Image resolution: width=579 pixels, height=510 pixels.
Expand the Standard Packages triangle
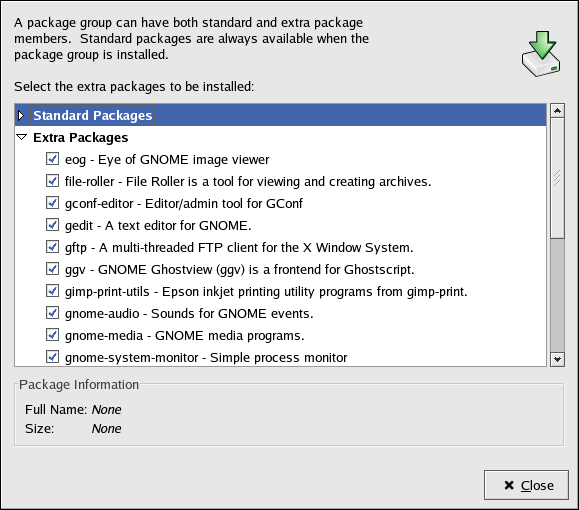[x=21, y=115]
